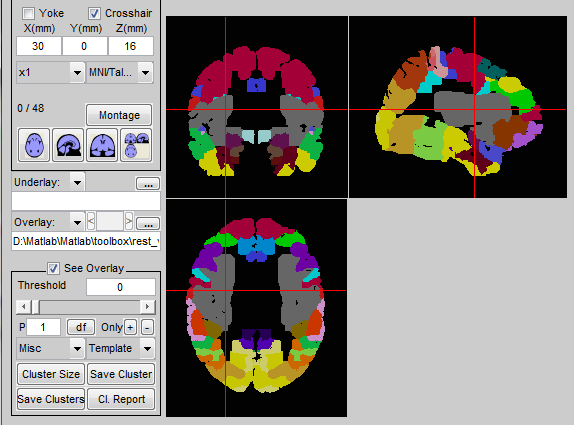The height and width of the screenshot is (425, 574).
Task: Open the Misc dropdown menu
Action: 51,348
